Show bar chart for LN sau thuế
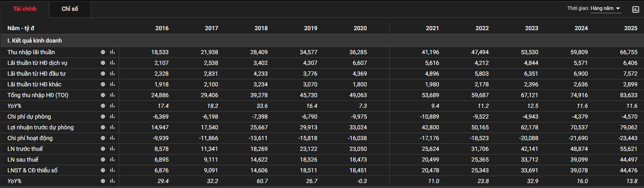644x188 pixels. pyautogui.click(x=112, y=159)
